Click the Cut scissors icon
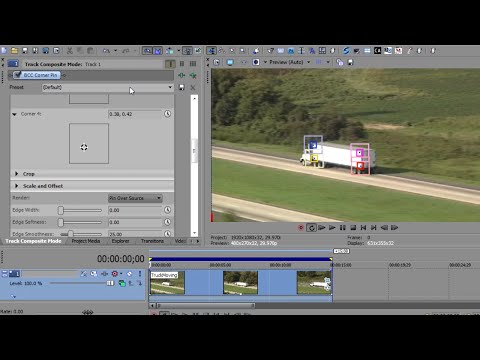This screenshot has width=480, height=360. click(70, 51)
